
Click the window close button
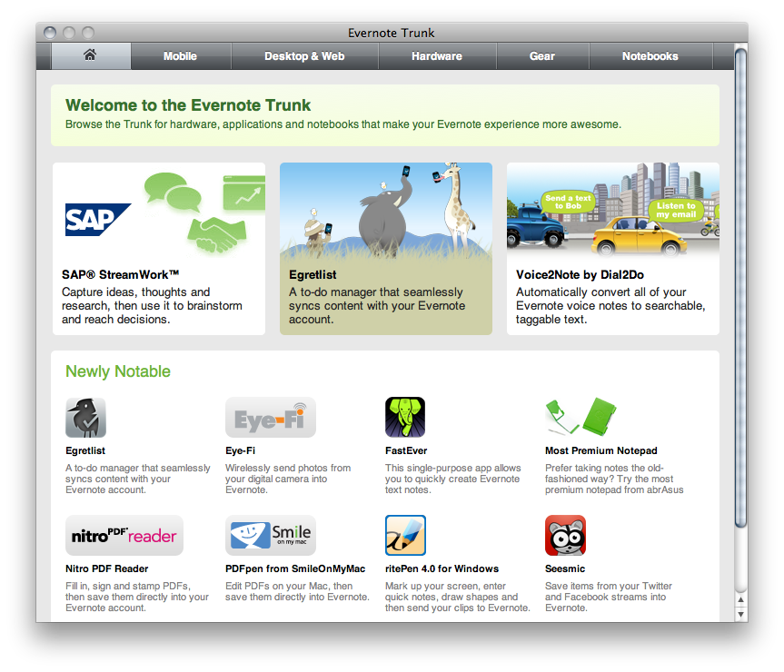click(50, 33)
